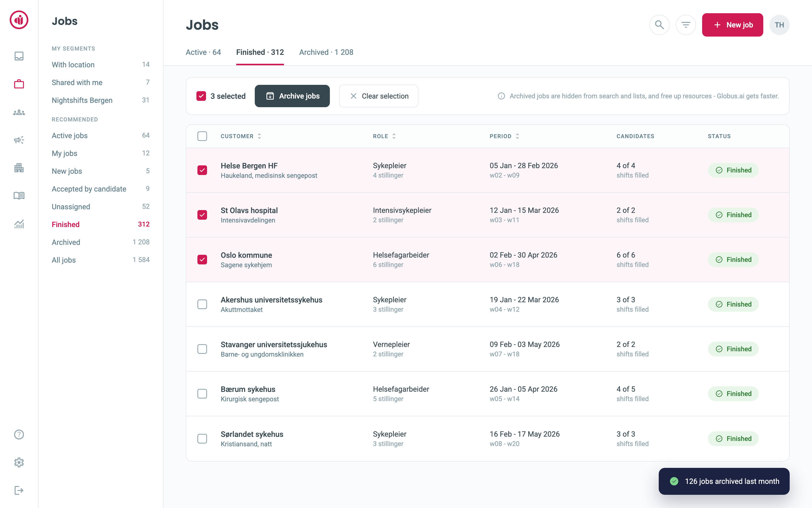Click the '16 Feb - 17 May 2026' period
Image resolution: width=812 pixels, height=508 pixels.
click(525, 434)
